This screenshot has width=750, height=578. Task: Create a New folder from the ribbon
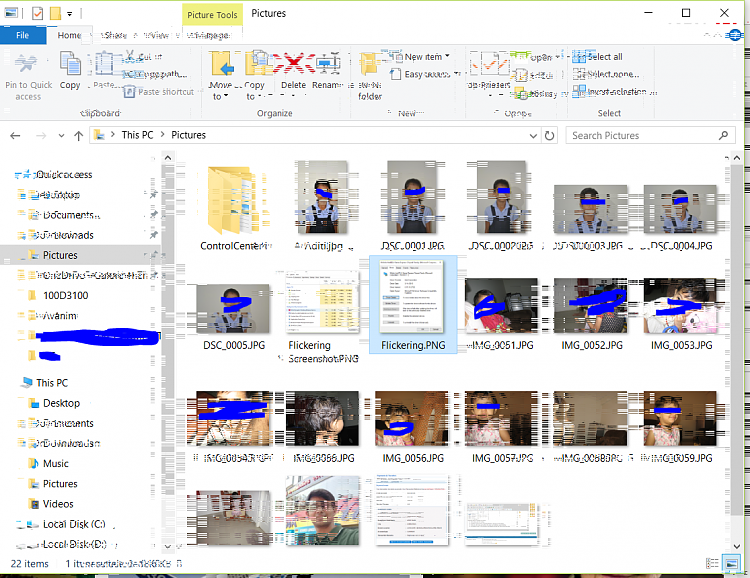[x=370, y=74]
